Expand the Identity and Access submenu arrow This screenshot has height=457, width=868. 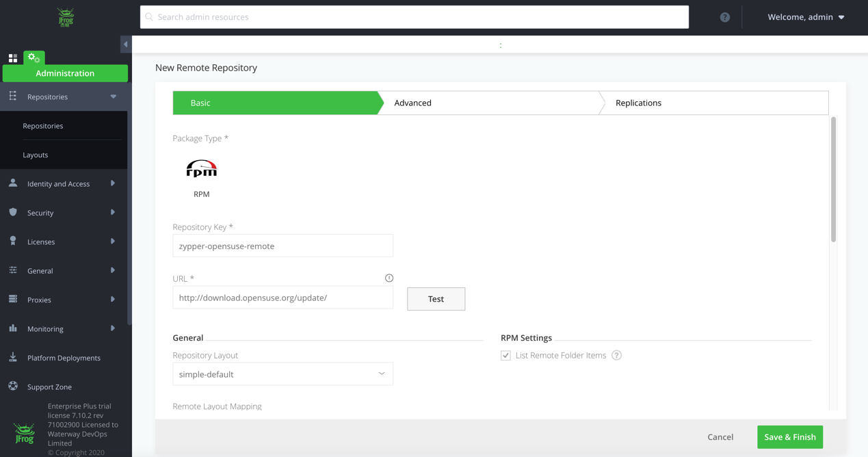coord(113,183)
